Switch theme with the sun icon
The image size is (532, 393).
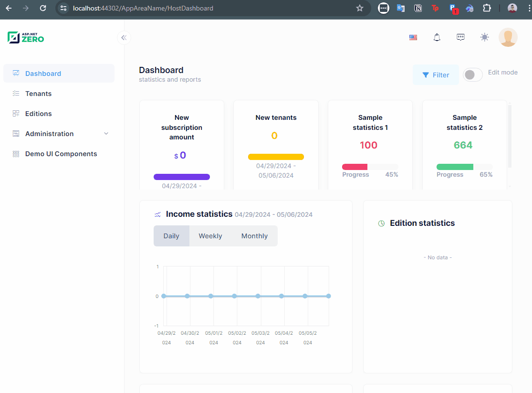point(484,37)
